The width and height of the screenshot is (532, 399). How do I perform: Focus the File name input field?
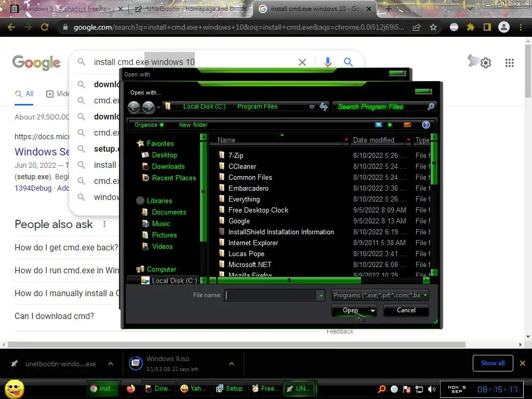270,295
